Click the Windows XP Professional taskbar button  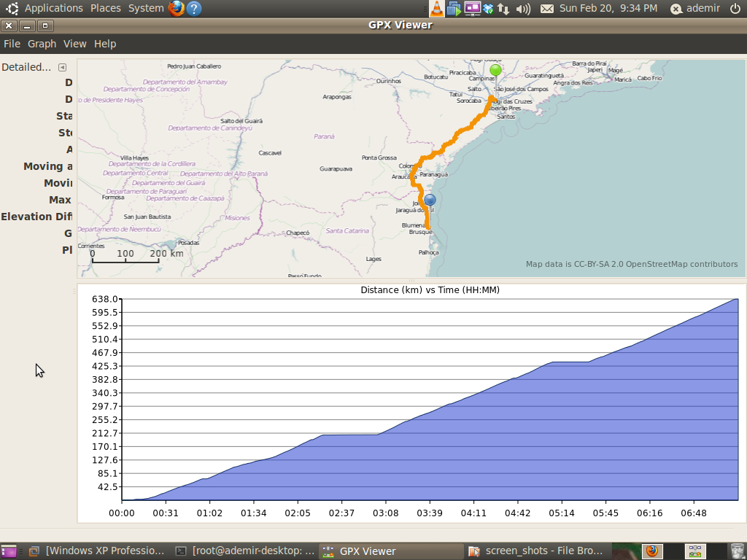click(x=98, y=551)
